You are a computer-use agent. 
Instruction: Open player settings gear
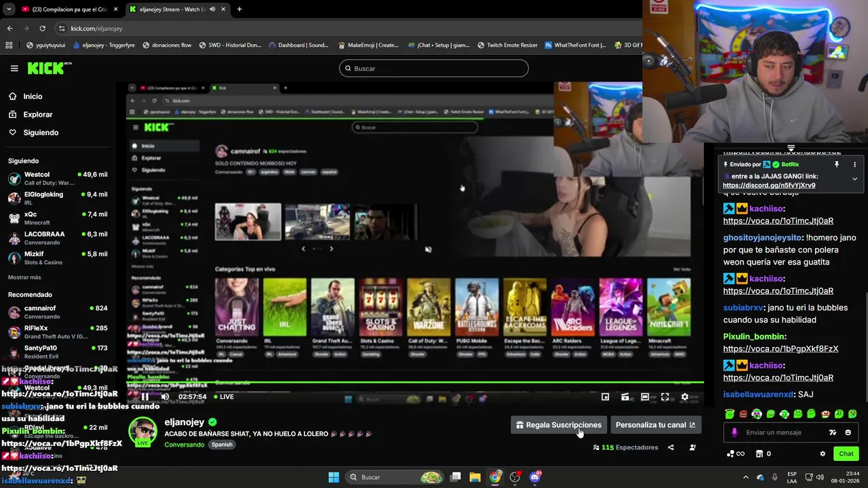685,396
